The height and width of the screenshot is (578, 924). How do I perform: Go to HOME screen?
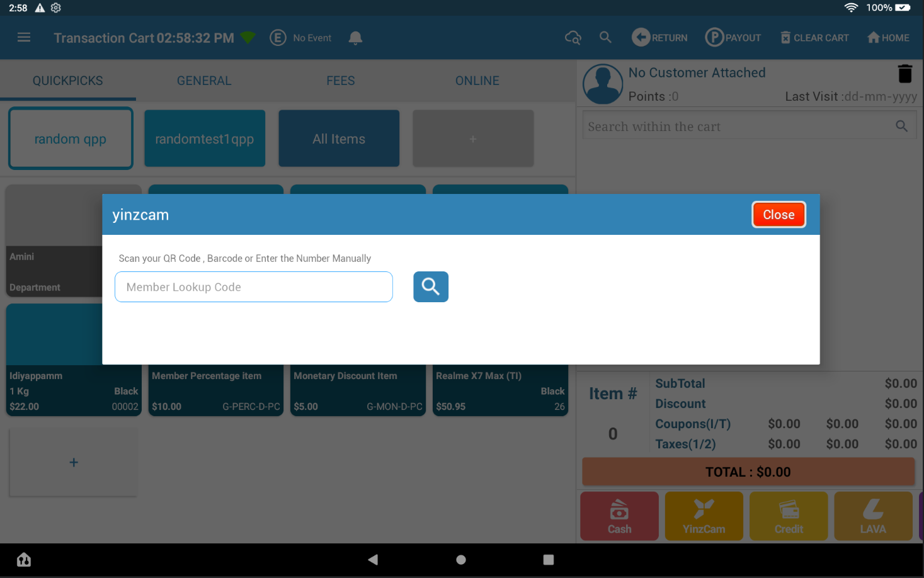(x=888, y=38)
